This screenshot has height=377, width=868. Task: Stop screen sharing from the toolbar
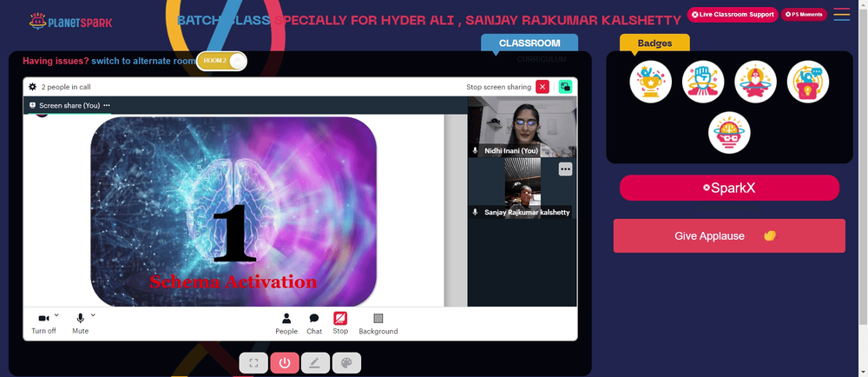(x=340, y=323)
